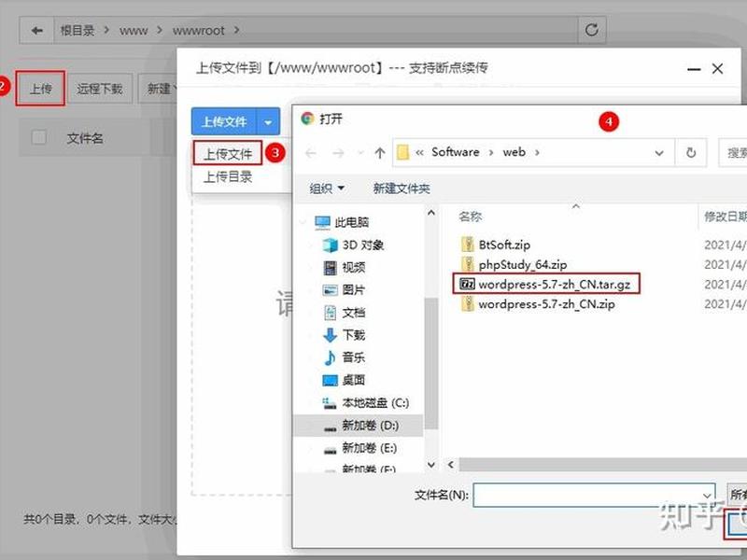Click the back arrow in the file manager path bar
The height and width of the screenshot is (560, 747).
coord(36,31)
